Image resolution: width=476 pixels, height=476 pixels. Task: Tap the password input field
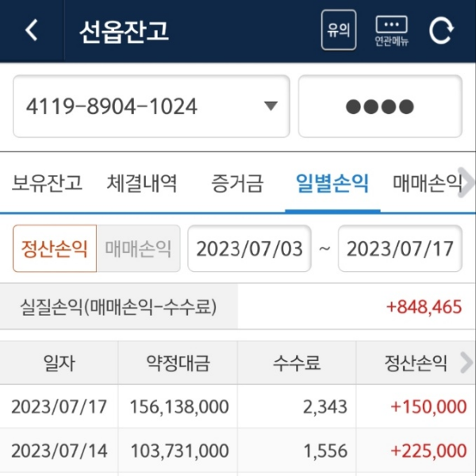(x=380, y=106)
